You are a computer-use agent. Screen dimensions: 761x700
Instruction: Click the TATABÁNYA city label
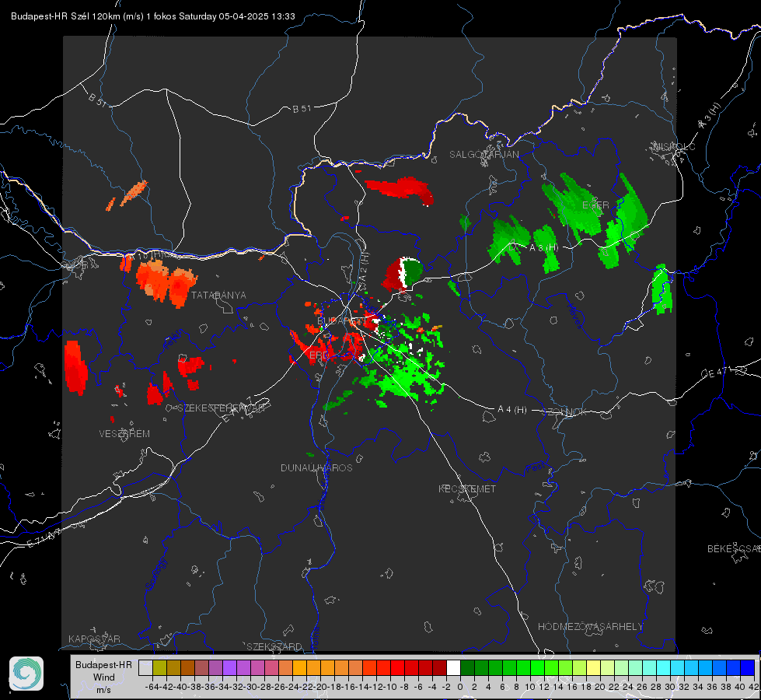point(219,296)
